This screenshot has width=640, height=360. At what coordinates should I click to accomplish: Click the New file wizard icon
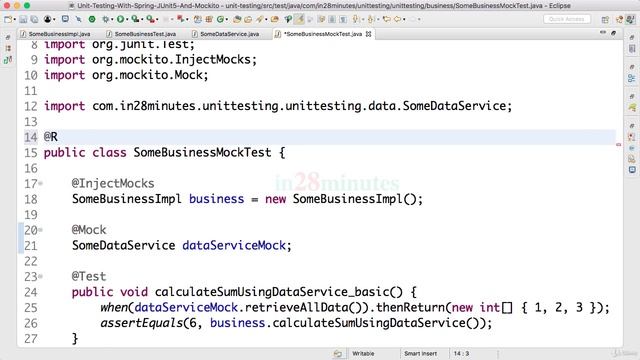pos(8,19)
